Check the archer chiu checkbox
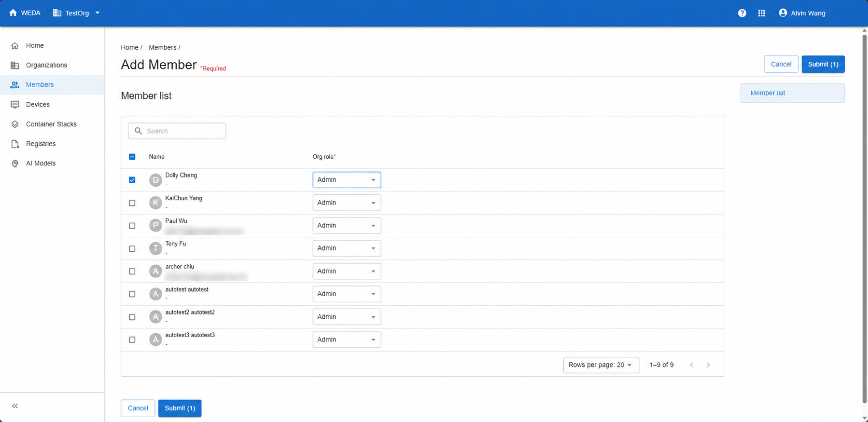 132,272
